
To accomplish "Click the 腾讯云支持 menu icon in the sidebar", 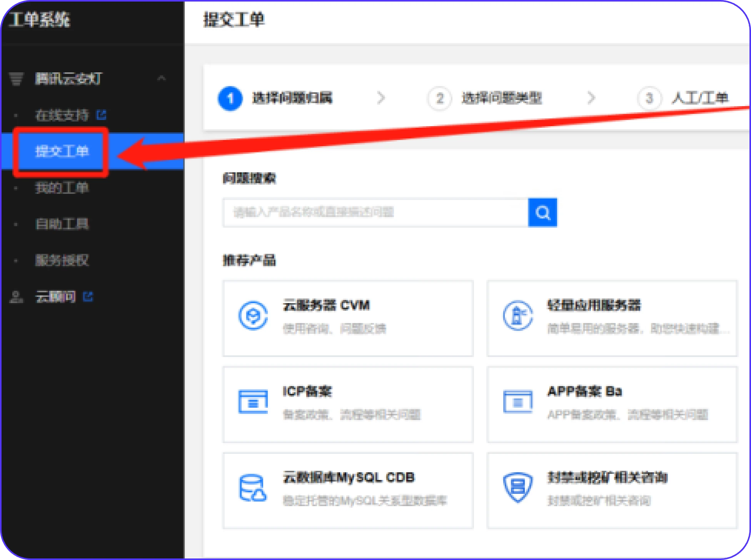I will pyautogui.click(x=16, y=78).
